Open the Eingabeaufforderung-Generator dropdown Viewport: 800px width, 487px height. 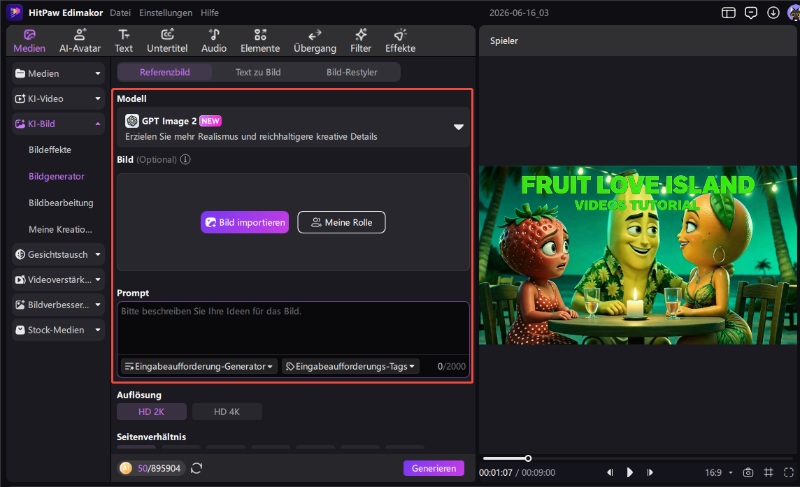[x=199, y=366]
